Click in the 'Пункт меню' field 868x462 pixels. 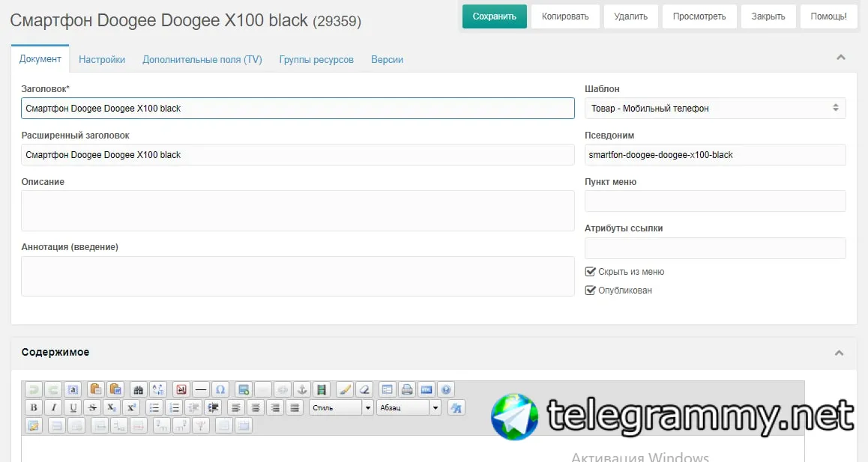click(715, 201)
